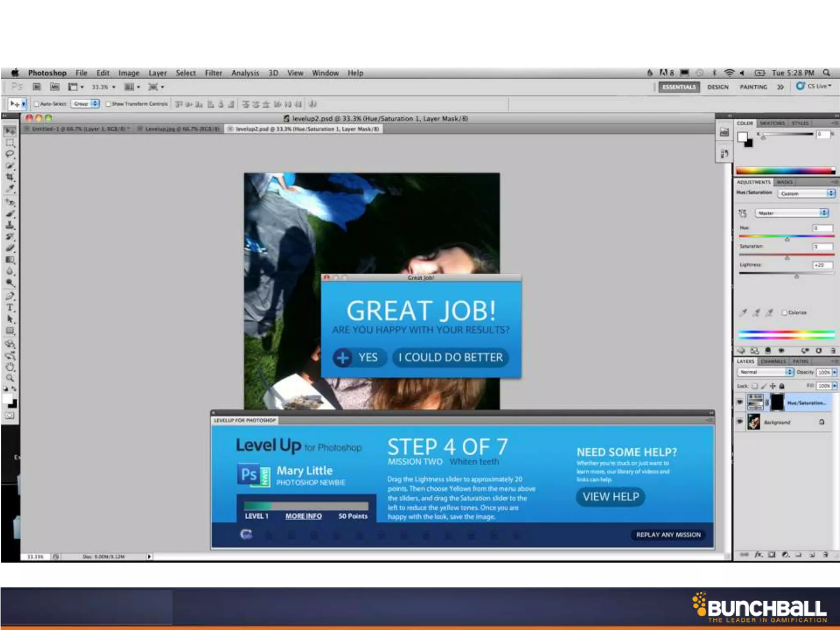Enable Show Transform Controls checkbox

108,104
